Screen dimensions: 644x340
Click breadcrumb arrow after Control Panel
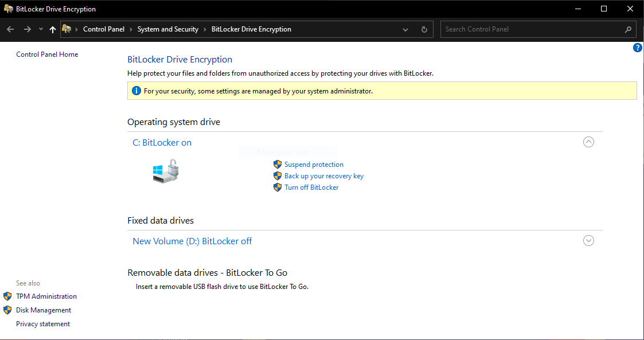(131, 30)
